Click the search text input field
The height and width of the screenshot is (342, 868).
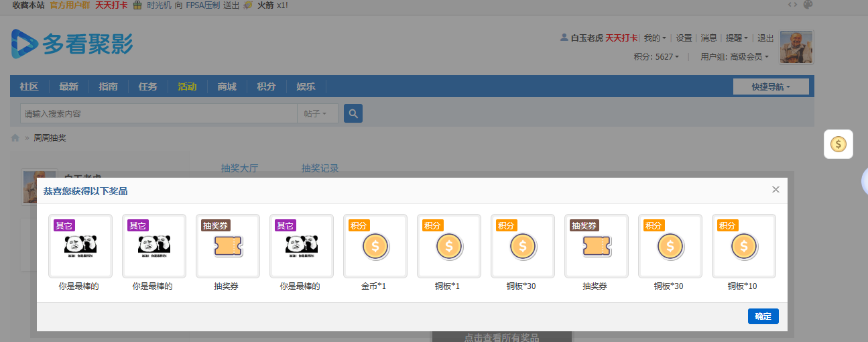[159, 114]
